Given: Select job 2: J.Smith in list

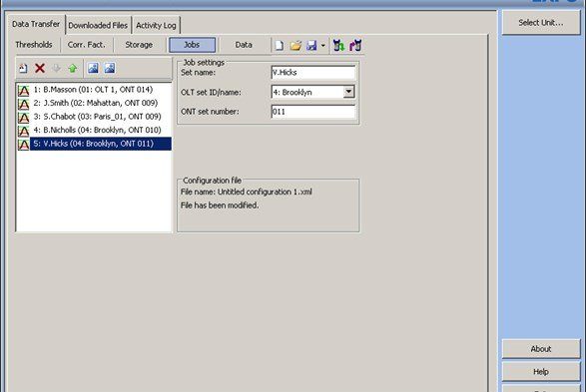Looking at the screenshot, I should tap(94, 103).
